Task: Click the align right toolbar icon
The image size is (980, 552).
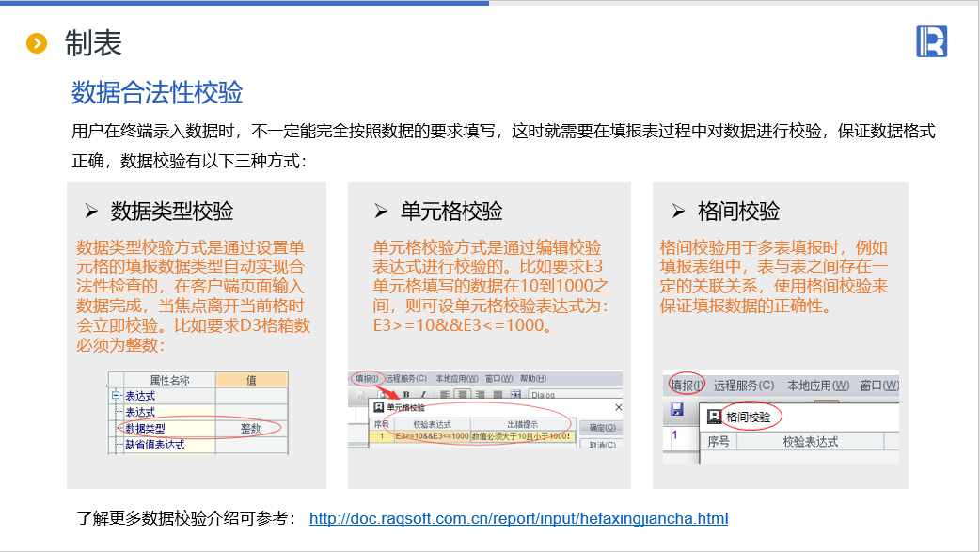Action: [x=480, y=394]
